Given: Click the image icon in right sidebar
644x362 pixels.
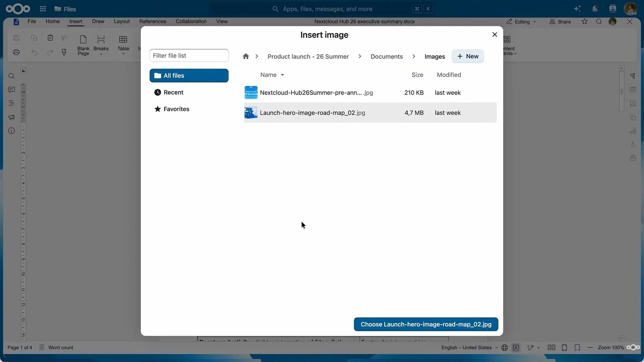Looking at the screenshot, I should point(633,104).
